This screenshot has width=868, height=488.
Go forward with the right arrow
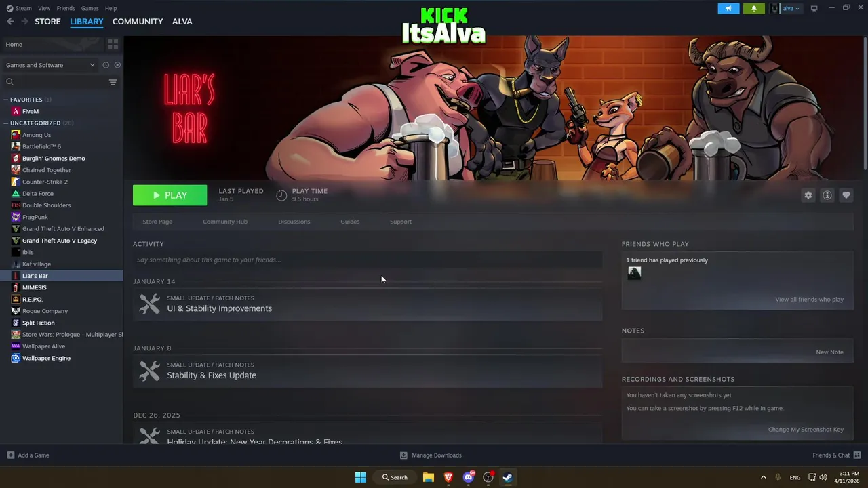click(24, 22)
